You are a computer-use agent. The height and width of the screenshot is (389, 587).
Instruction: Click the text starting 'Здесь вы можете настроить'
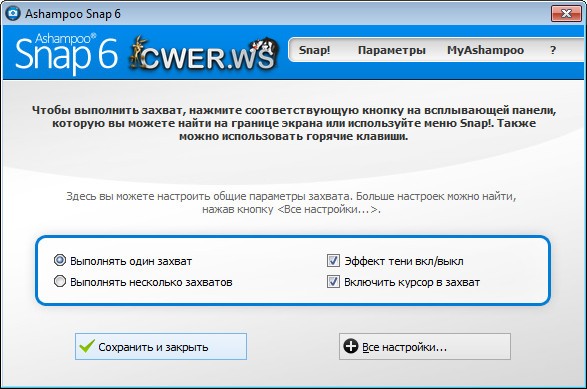point(291,203)
